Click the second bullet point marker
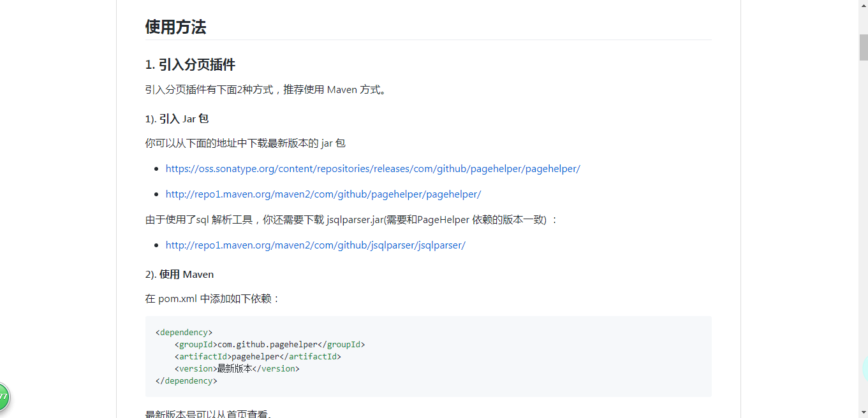Screen dimensions: 868x418 (x=156, y=194)
